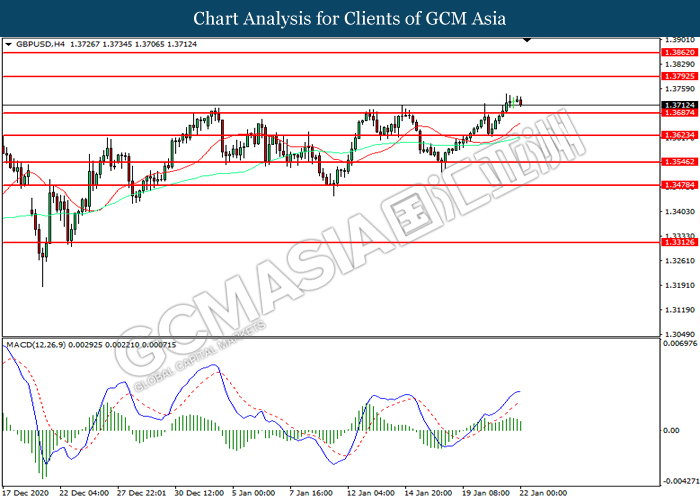
Task: Select the 1.34784 support level label
Action: 679,185
